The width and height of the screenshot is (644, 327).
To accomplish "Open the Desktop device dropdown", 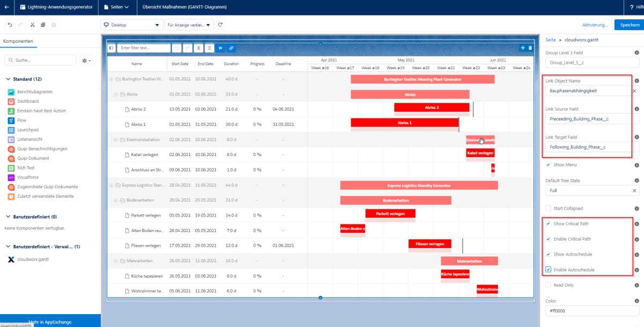I will [x=131, y=25].
